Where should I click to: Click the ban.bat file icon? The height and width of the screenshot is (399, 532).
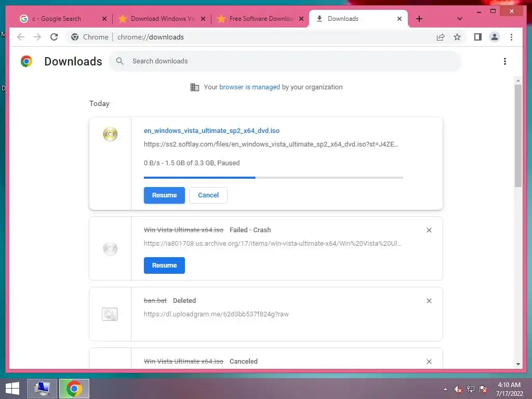[x=110, y=314]
